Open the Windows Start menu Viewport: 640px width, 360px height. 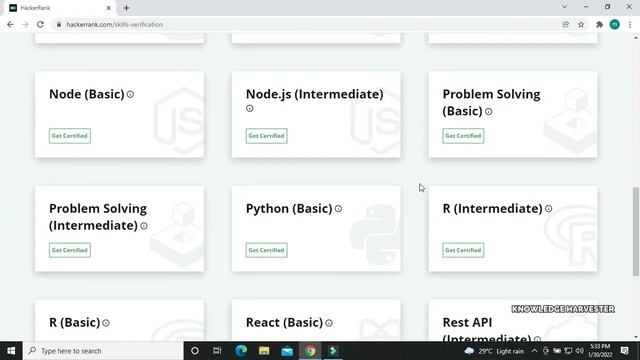coord(11,351)
